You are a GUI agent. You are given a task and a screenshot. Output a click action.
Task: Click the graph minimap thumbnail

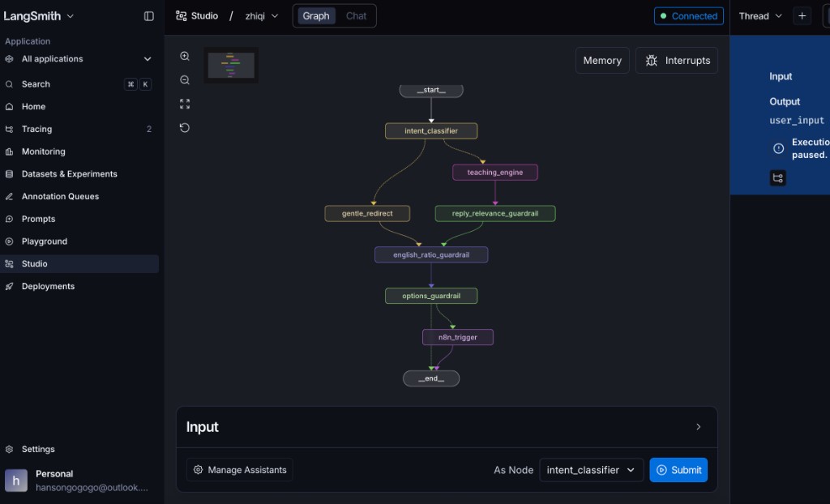point(231,65)
